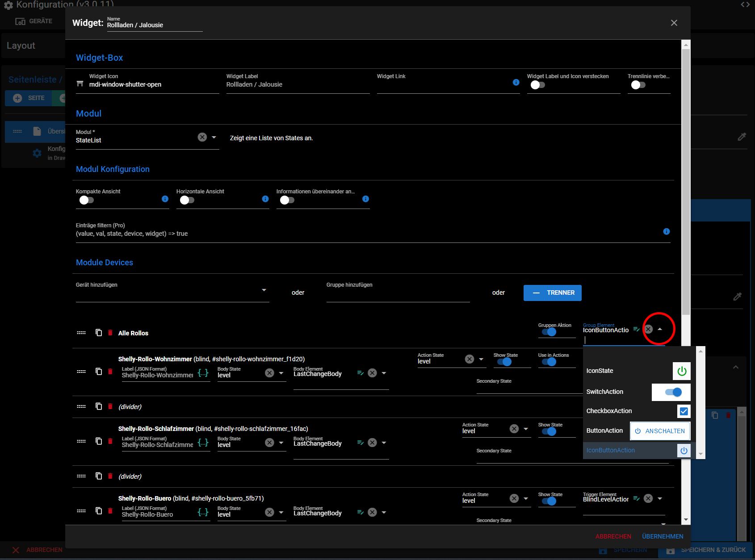Delete the Shelly-Rollo-Schlafzimmer device entry
The height and width of the screenshot is (560, 755).
[110, 441]
